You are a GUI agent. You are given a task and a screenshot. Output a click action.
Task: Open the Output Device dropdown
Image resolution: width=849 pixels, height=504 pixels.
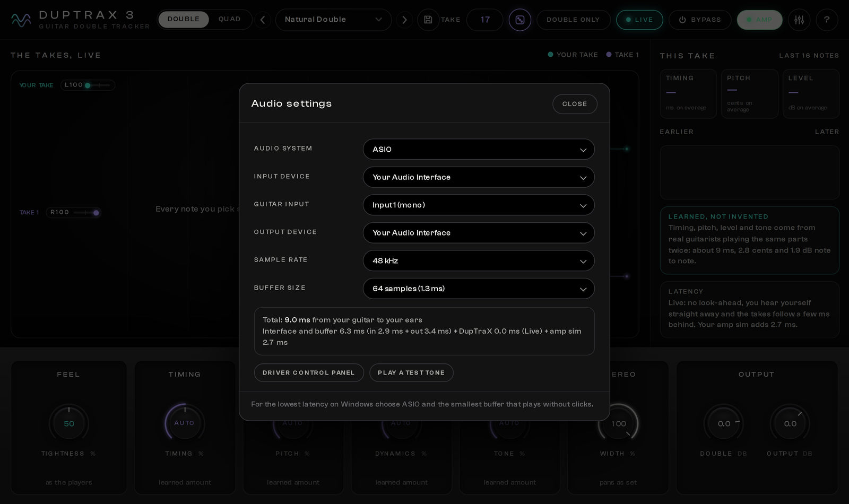click(479, 233)
